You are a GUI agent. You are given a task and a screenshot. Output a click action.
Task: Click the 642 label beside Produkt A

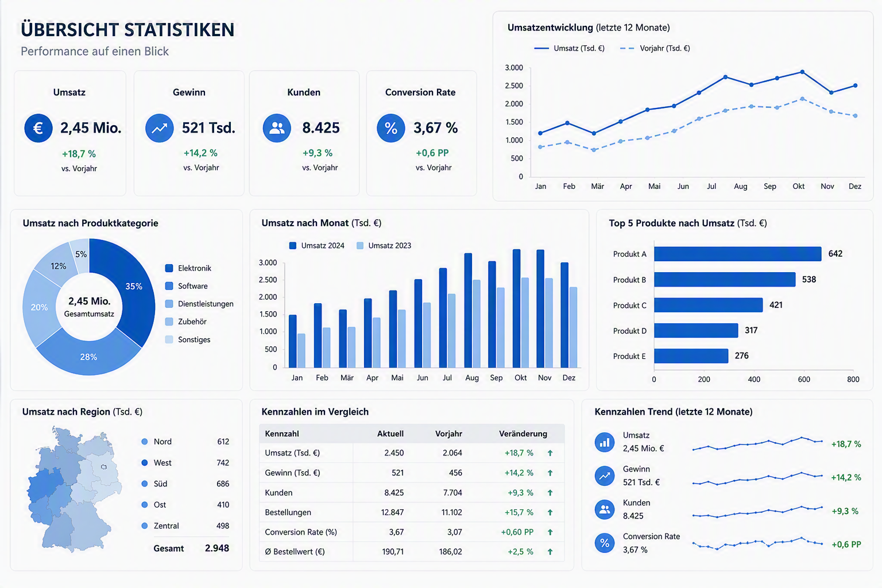tap(835, 254)
